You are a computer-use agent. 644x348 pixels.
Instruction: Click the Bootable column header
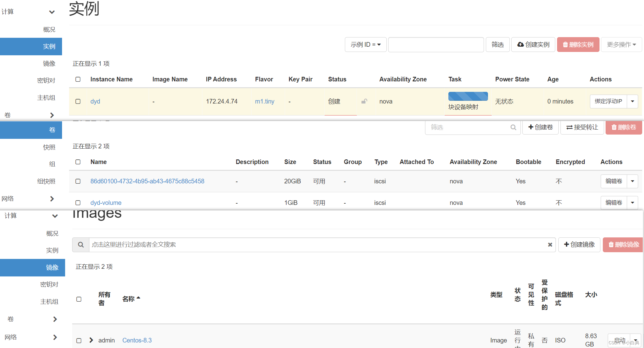529,162
